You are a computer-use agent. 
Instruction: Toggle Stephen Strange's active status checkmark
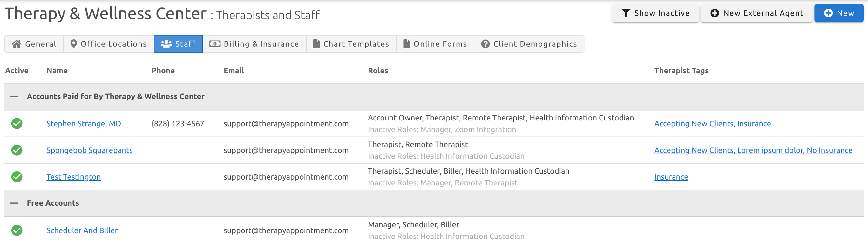(17, 123)
